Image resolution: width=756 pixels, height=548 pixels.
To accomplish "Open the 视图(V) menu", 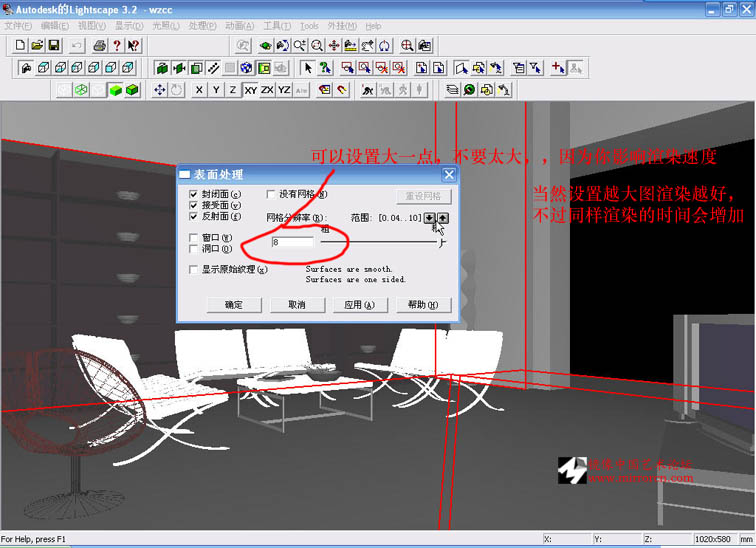I will [x=92, y=26].
